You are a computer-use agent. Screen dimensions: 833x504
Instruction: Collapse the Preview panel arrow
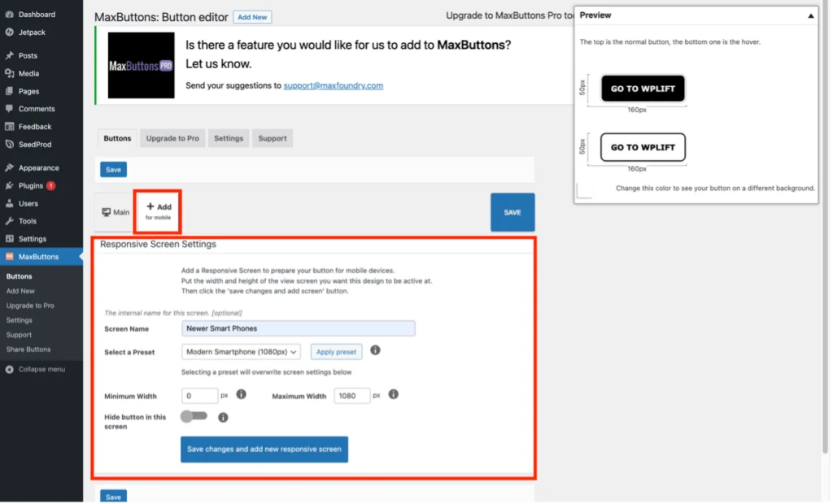coord(813,16)
